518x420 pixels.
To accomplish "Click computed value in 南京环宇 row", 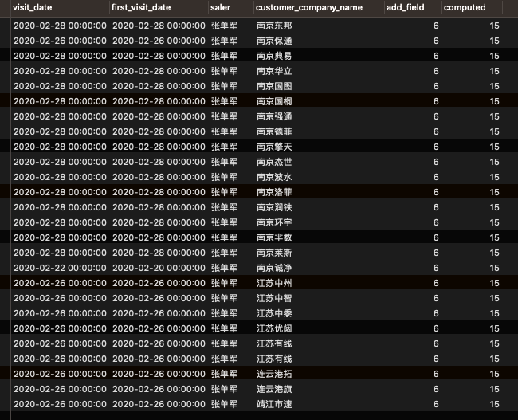I will tap(494, 222).
